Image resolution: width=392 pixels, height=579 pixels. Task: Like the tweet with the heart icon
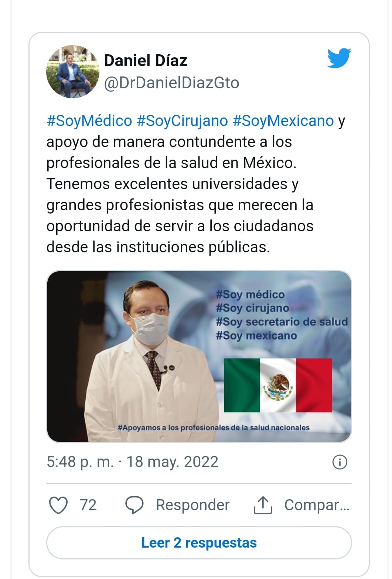click(x=58, y=505)
